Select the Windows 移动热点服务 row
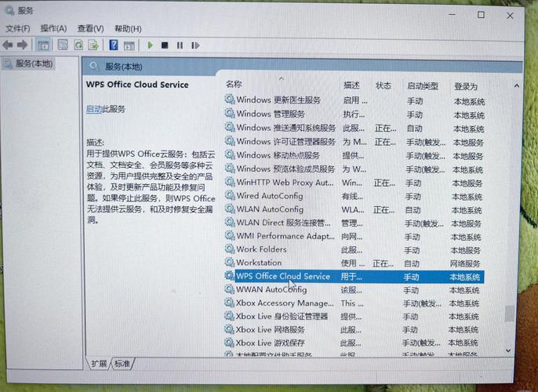This screenshot has width=538, height=392. coord(354,155)
